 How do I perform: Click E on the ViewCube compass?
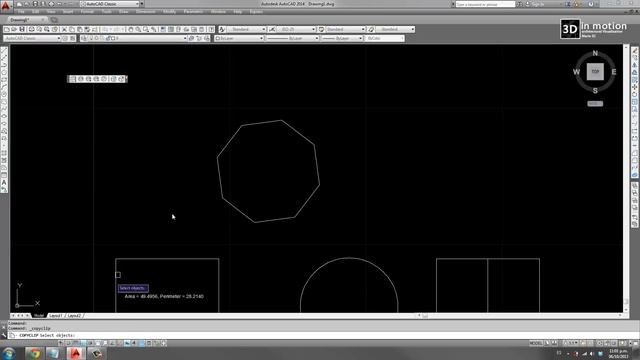click(613, 72)
